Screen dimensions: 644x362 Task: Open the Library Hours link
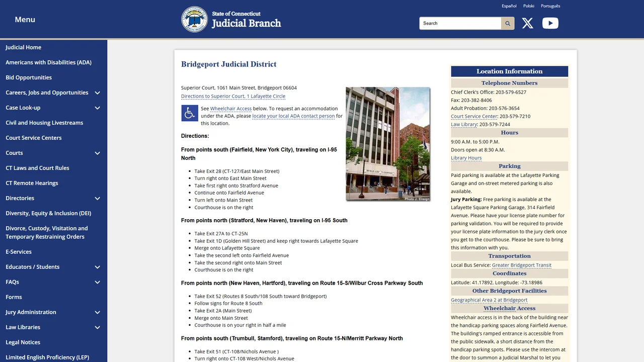[466, 158]
